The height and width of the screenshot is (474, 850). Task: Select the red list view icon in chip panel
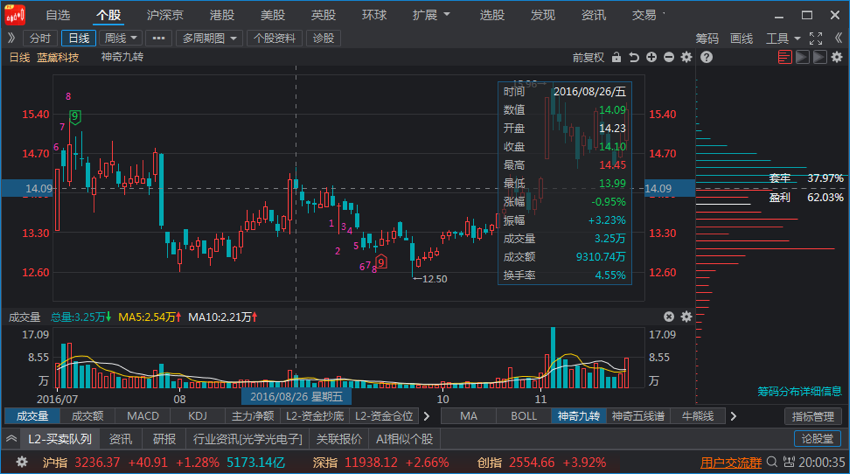coord(784,57)
